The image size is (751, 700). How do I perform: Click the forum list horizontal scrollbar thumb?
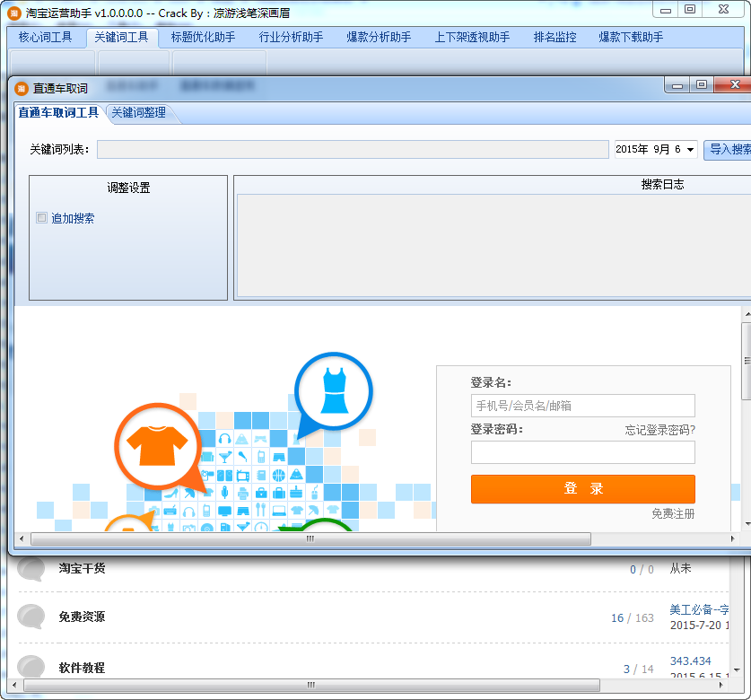311,685
